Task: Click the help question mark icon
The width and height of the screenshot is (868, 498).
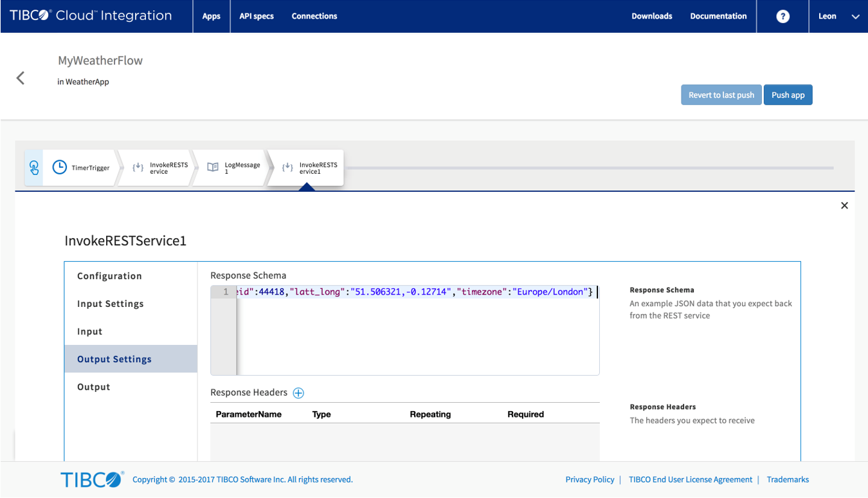Action: click(x=782, y=17)
